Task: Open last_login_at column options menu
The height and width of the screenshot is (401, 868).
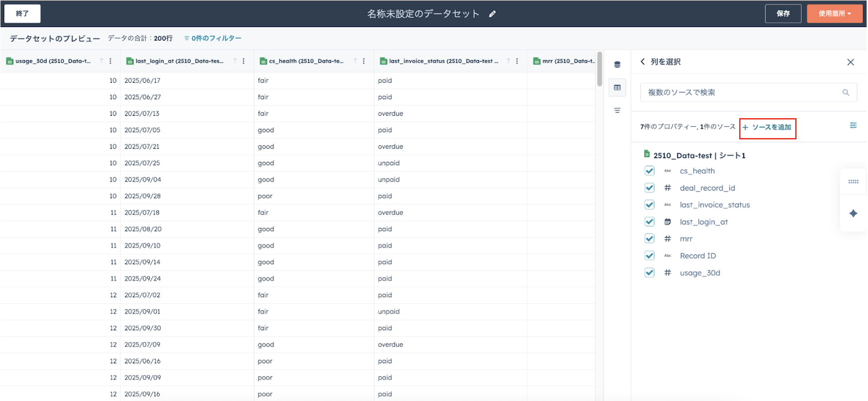Action: pyautogui.click(x=244, y=61)
